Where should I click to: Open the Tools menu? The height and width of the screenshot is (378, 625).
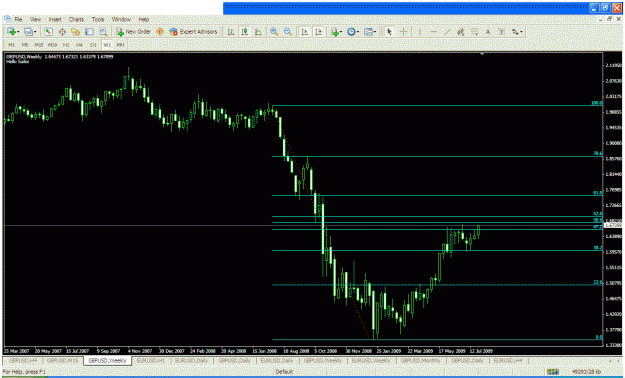(x=98, y=19)
